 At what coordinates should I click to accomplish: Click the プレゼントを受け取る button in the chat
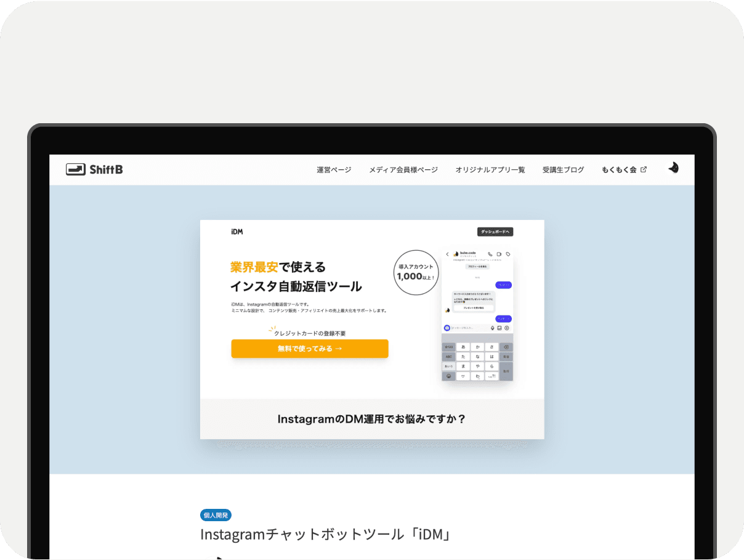tap(474, 309)
